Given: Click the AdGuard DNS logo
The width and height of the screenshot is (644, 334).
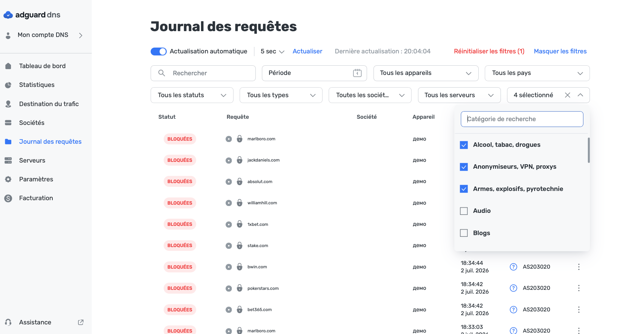Looking at the screenshot, I should pyautogui.click(x=32, y=15).
